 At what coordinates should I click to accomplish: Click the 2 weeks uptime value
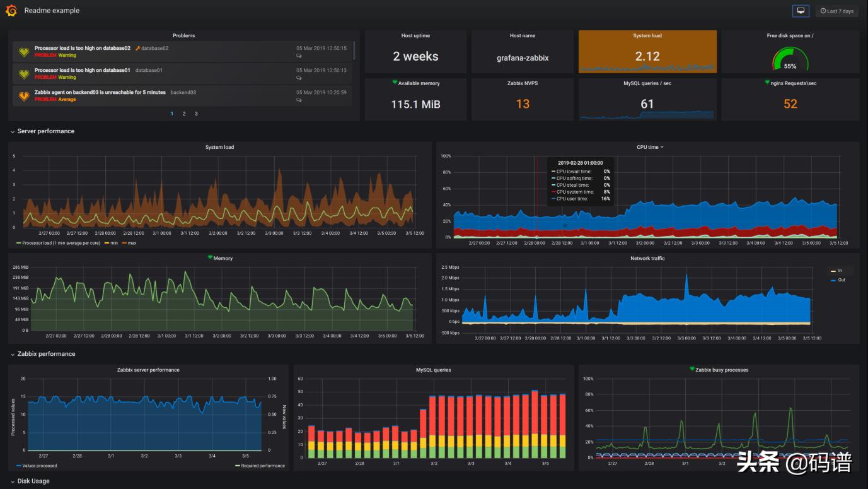415,56
